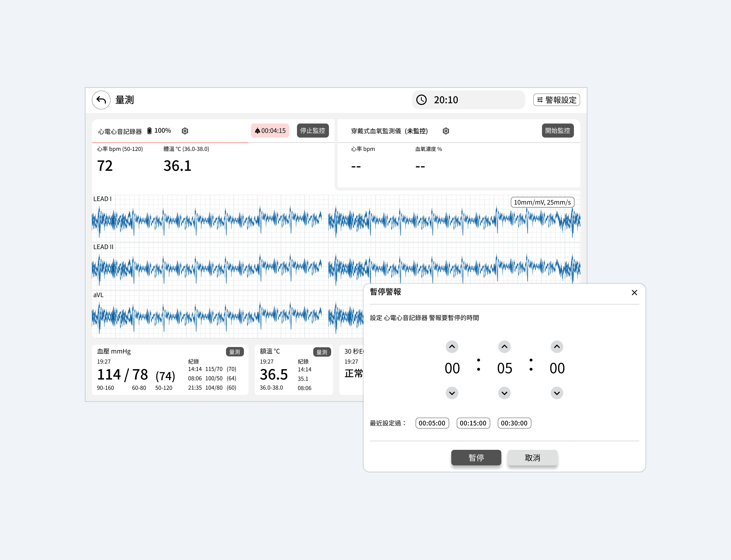Click the alarm bell timer 00:04:15
Image resolution: width=731 pixels, height=560 pixels.
(x=270, y=131)
